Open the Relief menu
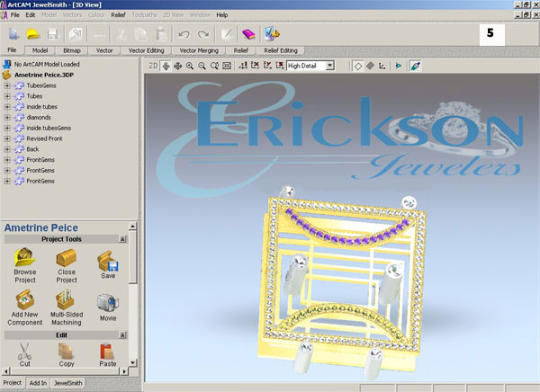This screenshot has width=540, height=392. [x=118, y=15]
